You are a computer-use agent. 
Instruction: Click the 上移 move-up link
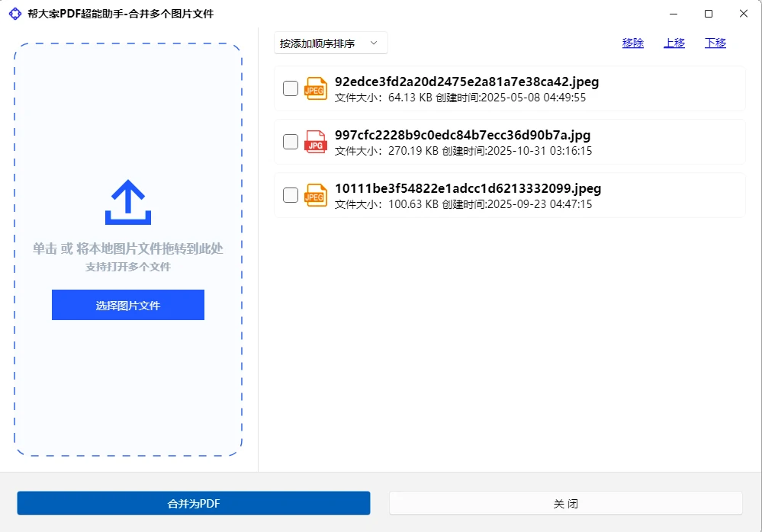tap(674, 43)
